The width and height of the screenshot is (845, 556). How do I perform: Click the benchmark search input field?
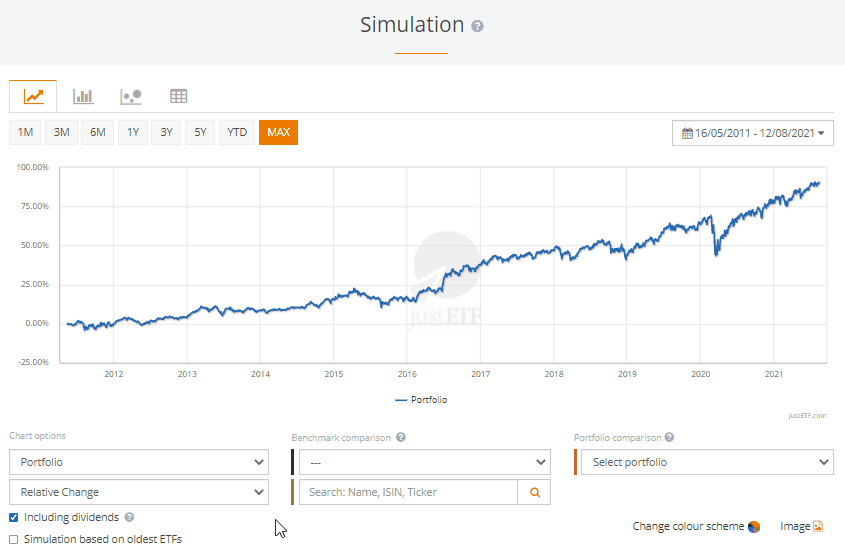(408, 492)
